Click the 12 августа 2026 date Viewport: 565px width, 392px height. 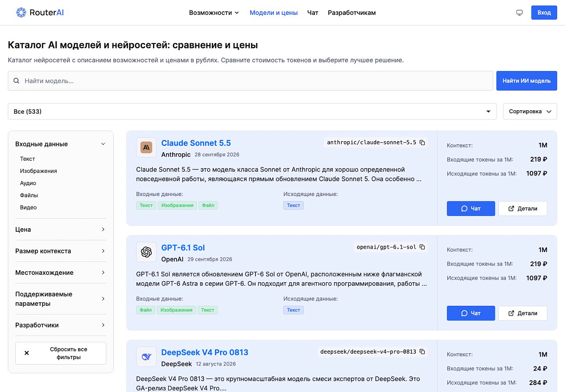coord(216,364)
